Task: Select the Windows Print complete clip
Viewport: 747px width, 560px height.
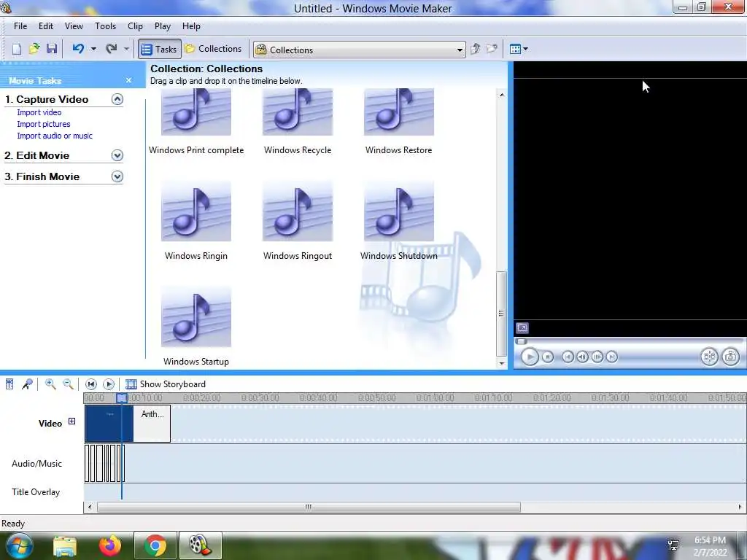Action: [196, 122]
